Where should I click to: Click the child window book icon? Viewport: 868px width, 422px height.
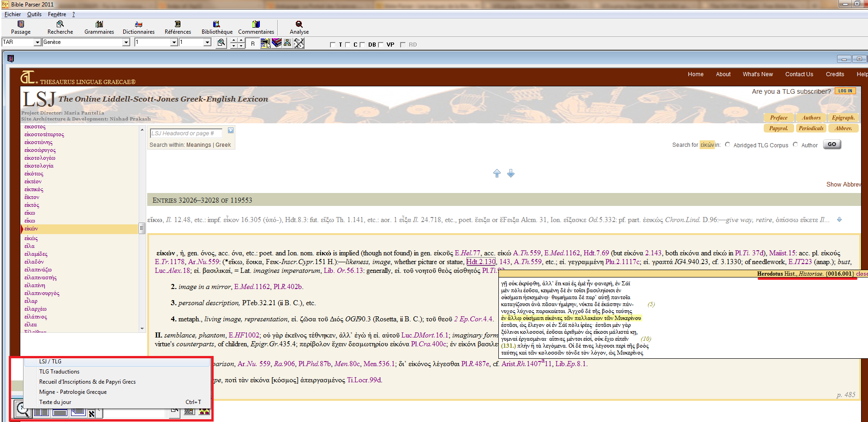coord(11,59)
